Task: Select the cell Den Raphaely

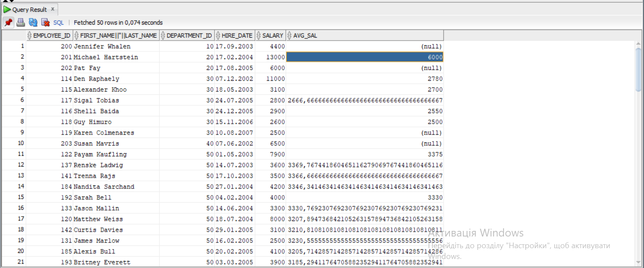Action: 116,79
